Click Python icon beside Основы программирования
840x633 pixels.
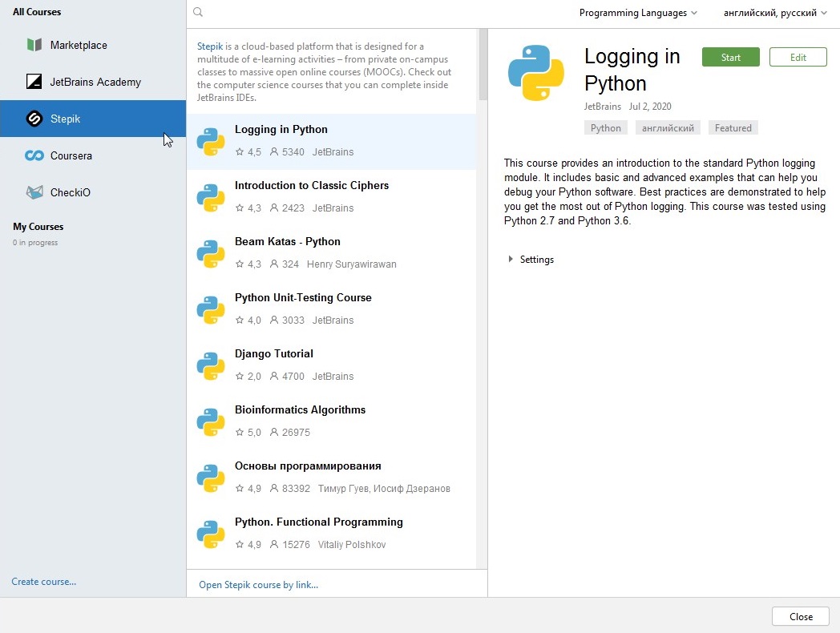tap(211, 478)
